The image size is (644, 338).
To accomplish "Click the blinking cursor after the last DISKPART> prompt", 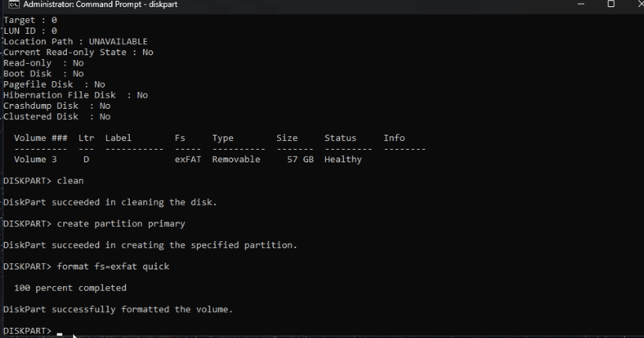I will [60, 333].
